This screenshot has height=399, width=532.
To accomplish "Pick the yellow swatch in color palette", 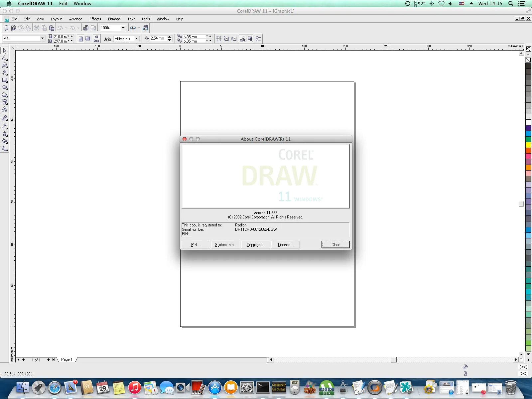I will pyautogui.click(x=528, y=145).
